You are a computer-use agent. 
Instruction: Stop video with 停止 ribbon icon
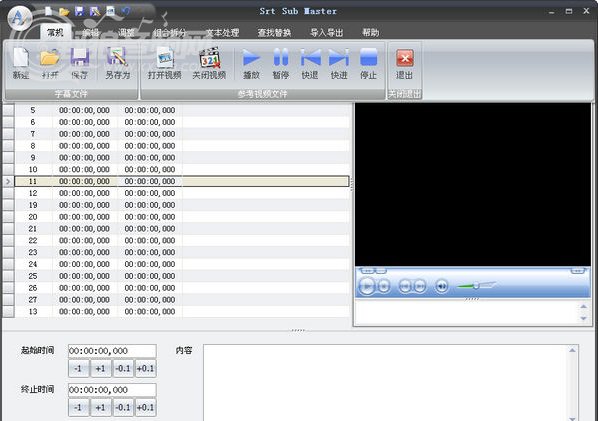368,63
